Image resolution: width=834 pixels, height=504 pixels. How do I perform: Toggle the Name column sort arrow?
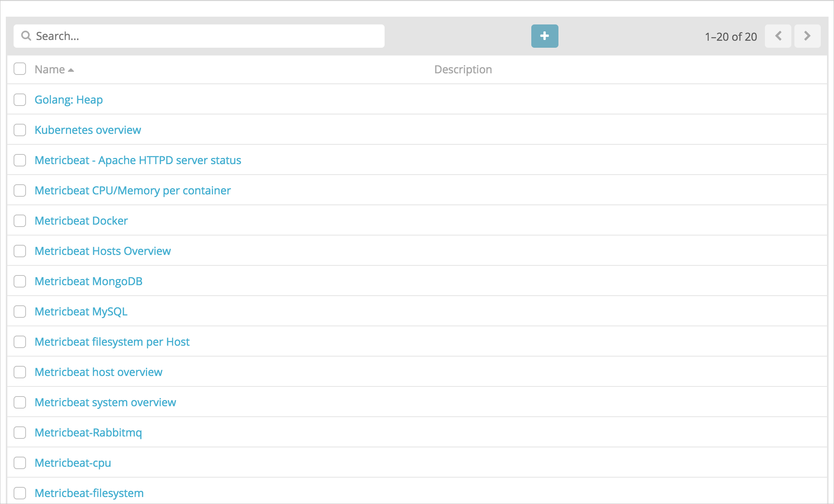pos(71,70)
